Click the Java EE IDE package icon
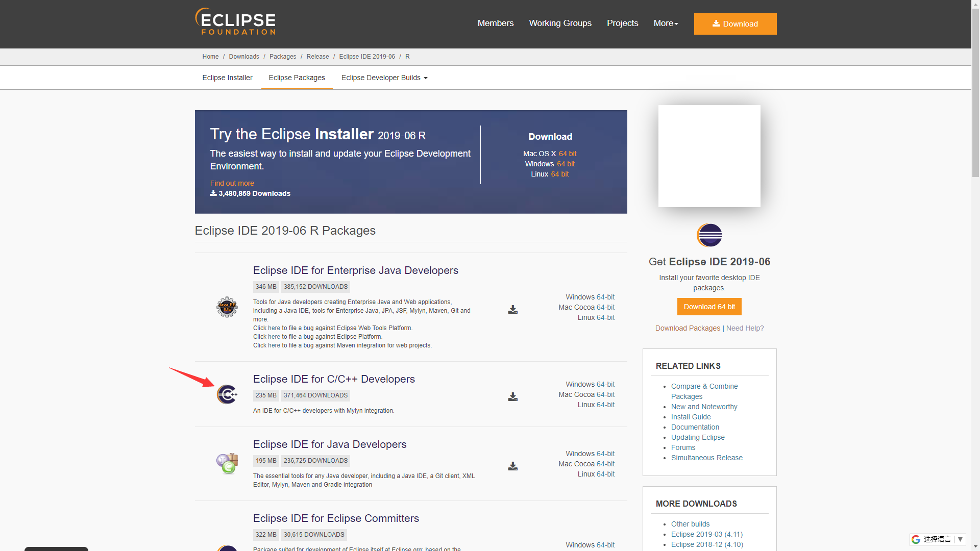Image resolution: width=980 pixels, height=551 pixels. 227,307
